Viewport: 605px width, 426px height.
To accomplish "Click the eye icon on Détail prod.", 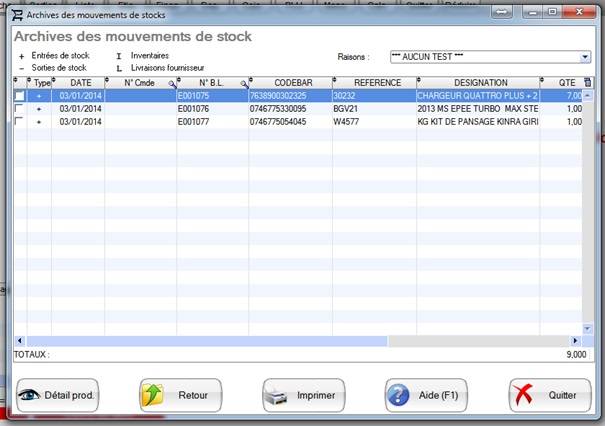I will click(32, 395).
